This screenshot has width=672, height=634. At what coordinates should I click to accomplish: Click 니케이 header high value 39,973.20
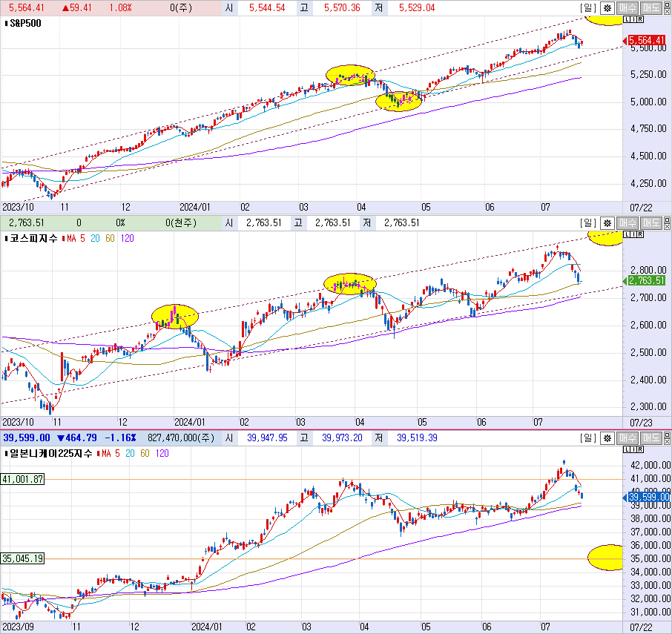(x=342, y=437)
